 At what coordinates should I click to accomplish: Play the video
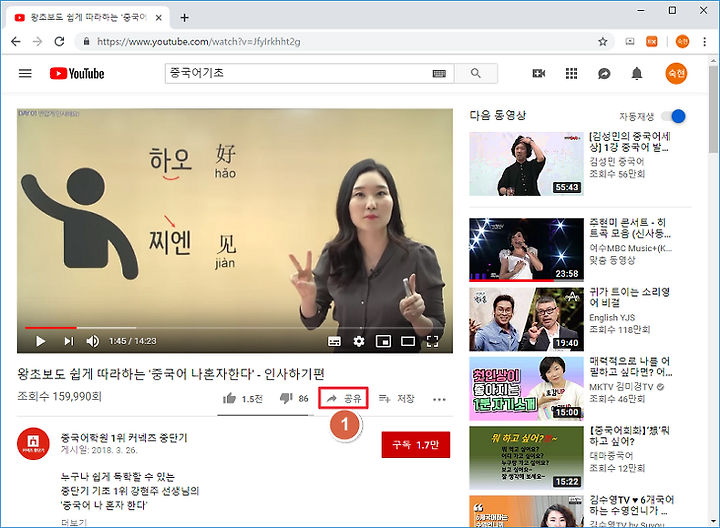40,341
